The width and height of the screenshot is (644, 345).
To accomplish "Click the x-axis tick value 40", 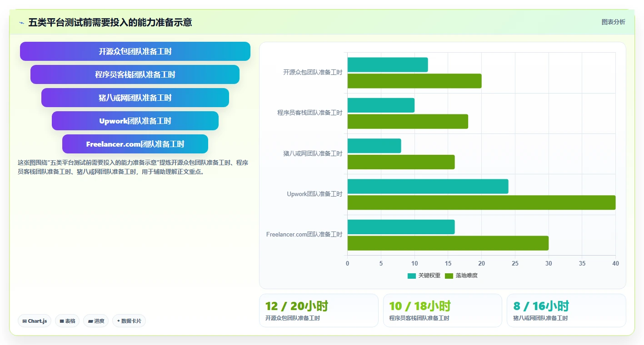I will (615, 263).
